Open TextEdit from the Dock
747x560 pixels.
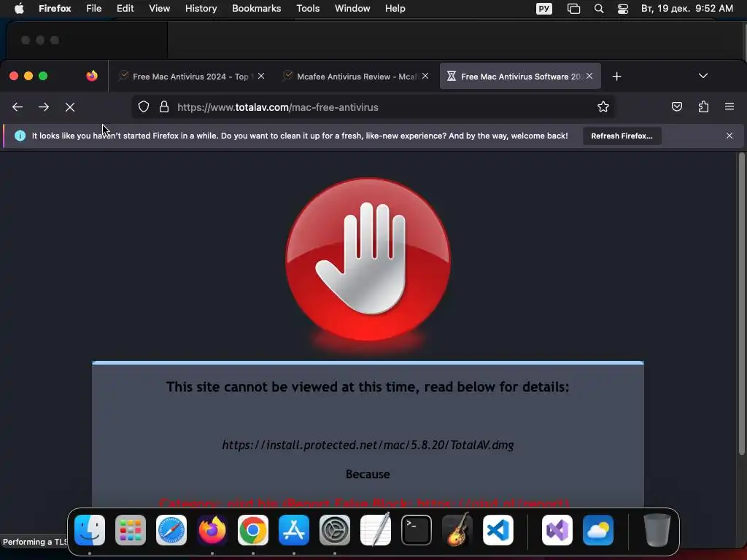[x=376, y=530]
